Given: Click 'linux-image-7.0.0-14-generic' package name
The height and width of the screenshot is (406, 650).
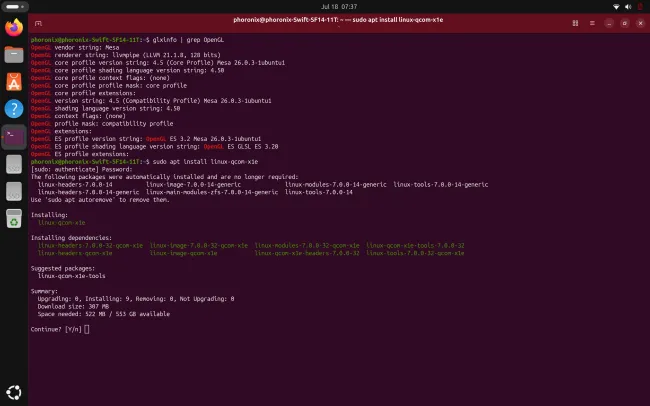Looking at the screenshot, I should (193, 185).
